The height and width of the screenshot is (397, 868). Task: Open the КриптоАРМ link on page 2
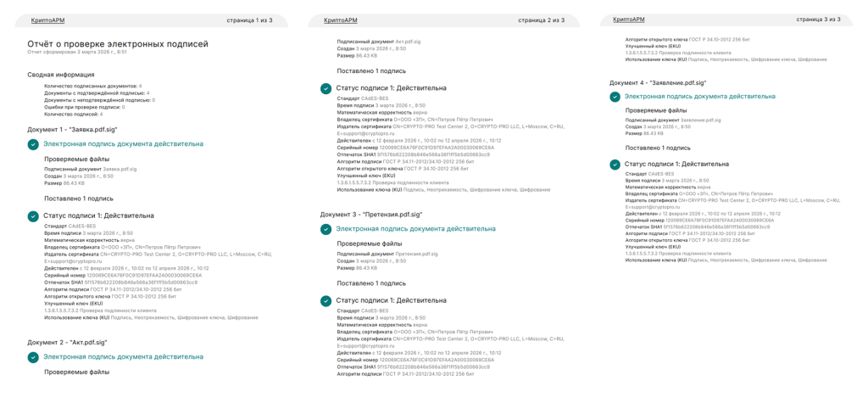click(x=339, y=20)
